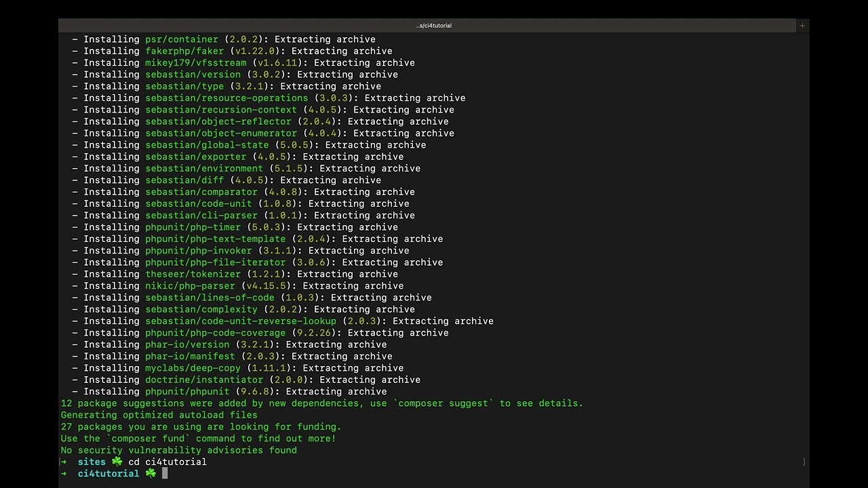Click 'No security vulnerability advisories found' line
The height and width of the screenshot is (488, 868).
coord(179,450)
